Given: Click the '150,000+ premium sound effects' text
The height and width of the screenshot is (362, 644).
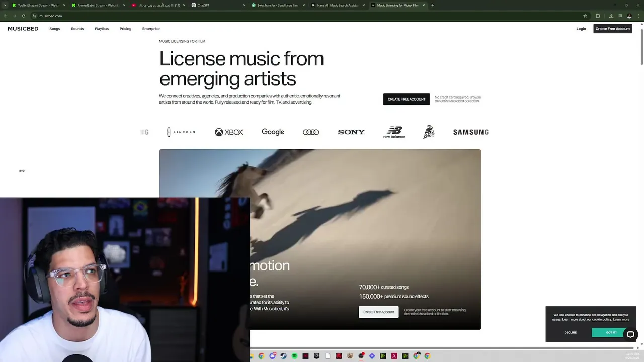Looking at the screenshot, I should [x=394, y=297].
